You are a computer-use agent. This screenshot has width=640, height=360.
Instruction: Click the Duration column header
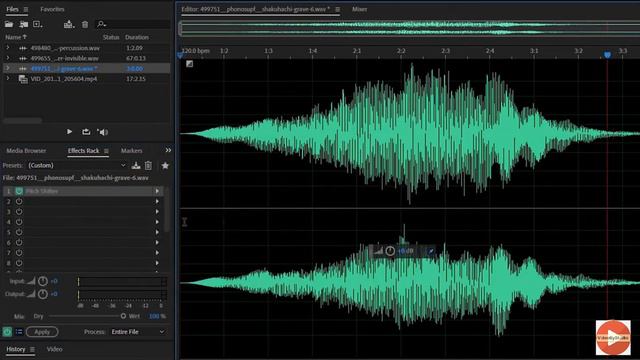point(137,37)
